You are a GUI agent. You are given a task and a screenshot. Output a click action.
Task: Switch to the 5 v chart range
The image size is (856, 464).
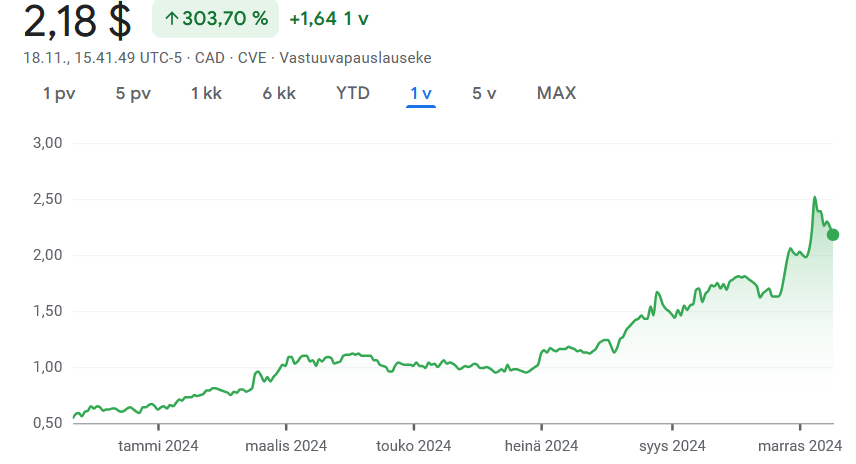tap(485, 93)
